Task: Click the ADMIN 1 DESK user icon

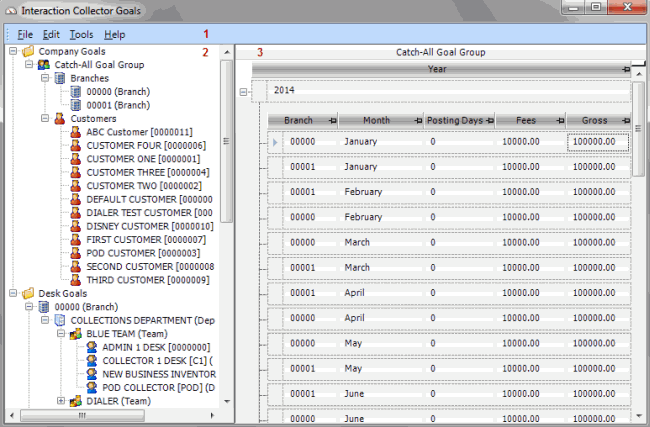Action: pos(92,347)
